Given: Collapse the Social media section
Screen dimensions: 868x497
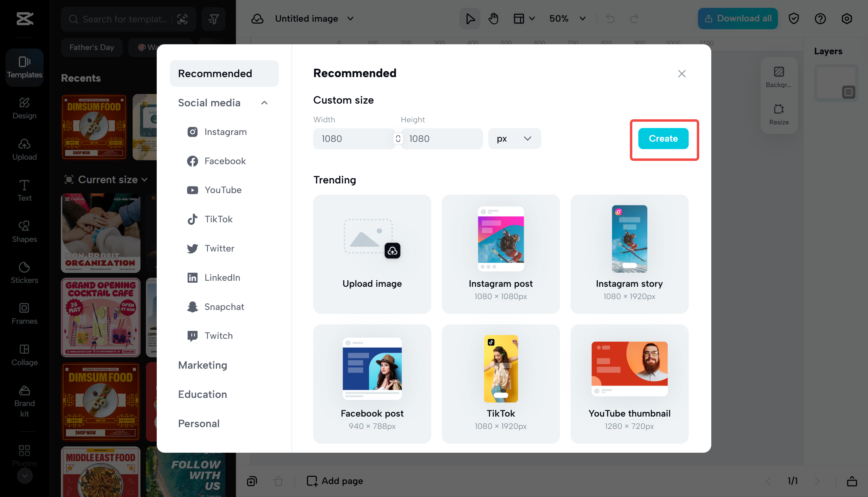Looking at the screenshot, I should pyautogui.click(x=264, y=103).
